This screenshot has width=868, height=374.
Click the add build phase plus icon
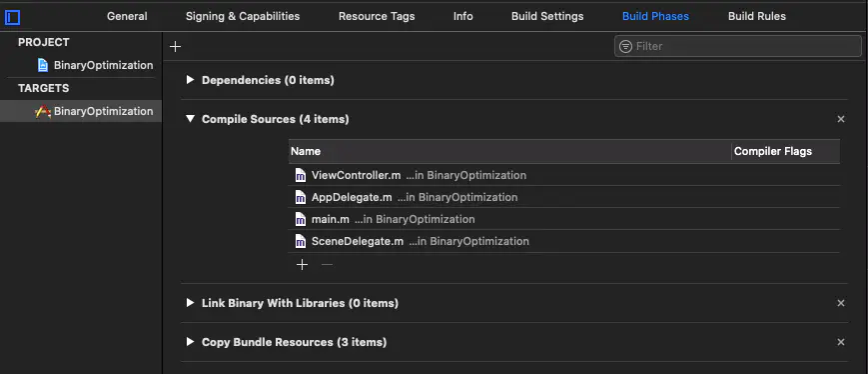(x=175, y=47)
